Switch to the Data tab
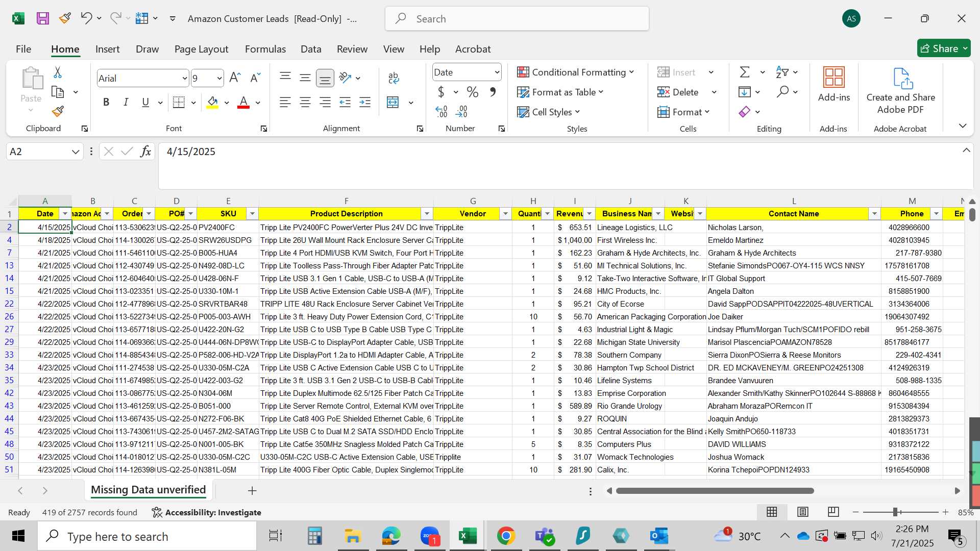Image resolution: width=980 pixels, height=551 pixels. click(x=311, y=49)
